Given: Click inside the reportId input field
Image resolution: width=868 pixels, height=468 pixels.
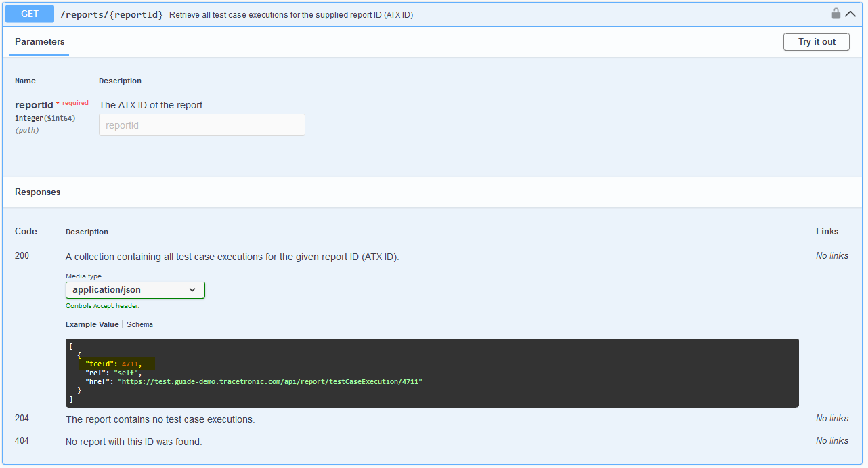Looking at the screenshot, I should (201, 125).
